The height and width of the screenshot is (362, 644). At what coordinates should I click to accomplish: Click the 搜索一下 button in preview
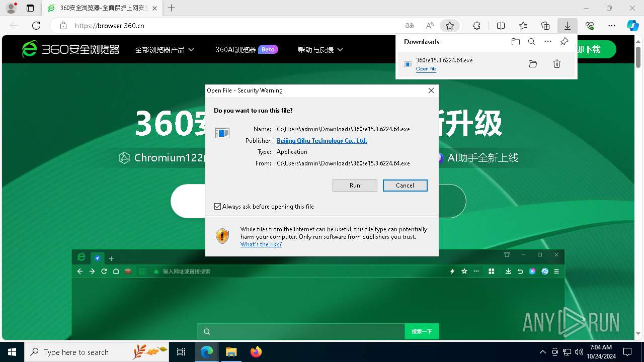tap(422, 331)
